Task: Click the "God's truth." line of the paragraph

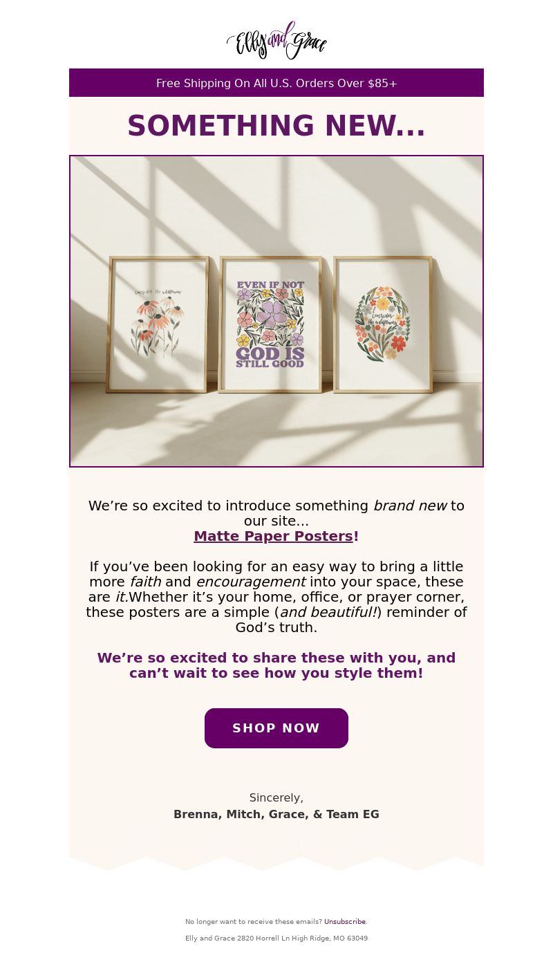Action: click(x=276, y=627)
